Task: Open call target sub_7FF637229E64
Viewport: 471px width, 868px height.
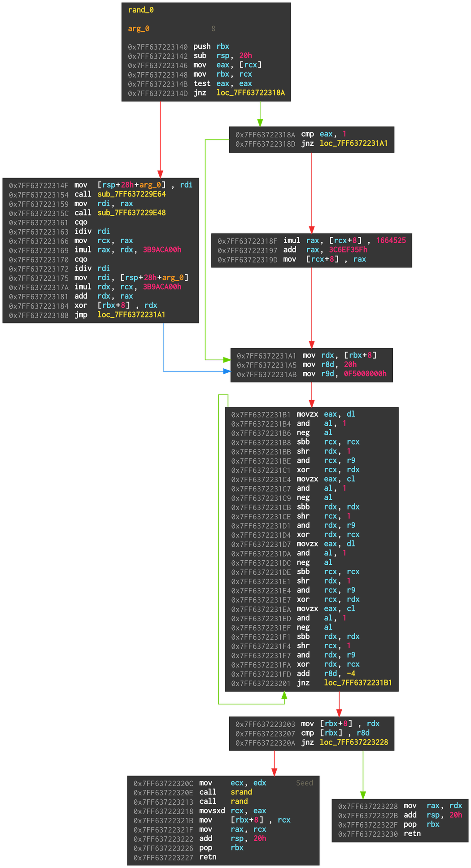Action: [x=131, y=194]
